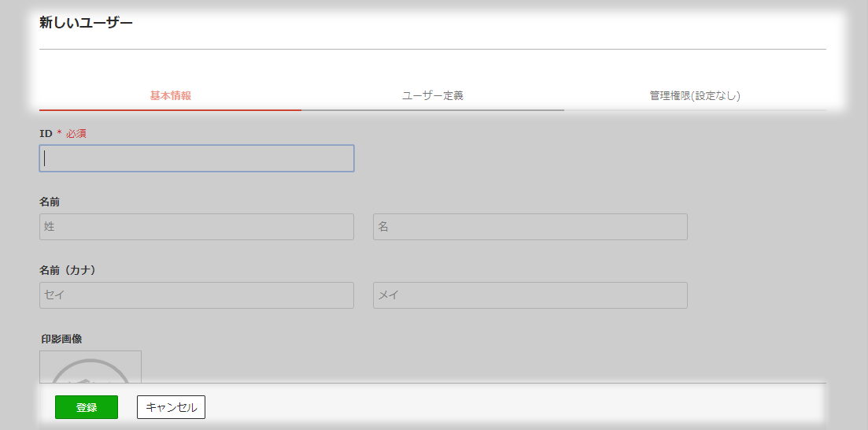The image size is (868, 430).
Task: Open the ユーザー定義 tab
Action: click(x=433, y=95)
